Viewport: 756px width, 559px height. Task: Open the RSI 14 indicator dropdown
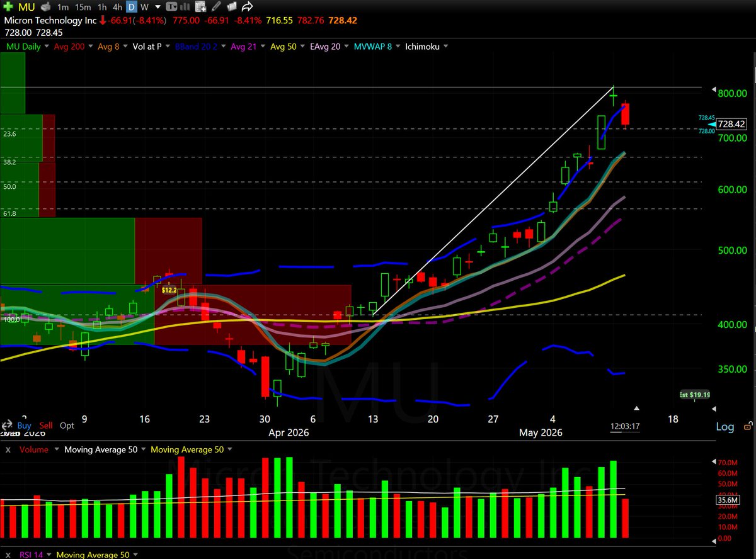[48, 555]
